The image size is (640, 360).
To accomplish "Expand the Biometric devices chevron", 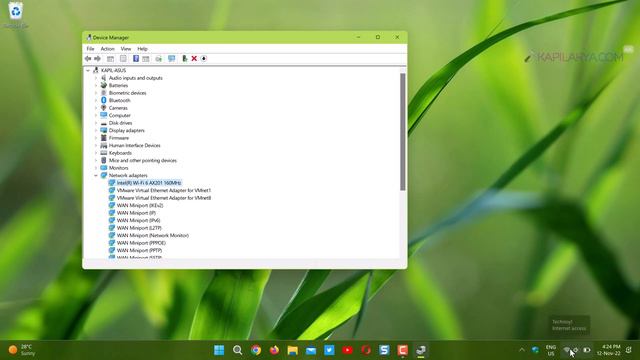I will (x=96, y=93).
